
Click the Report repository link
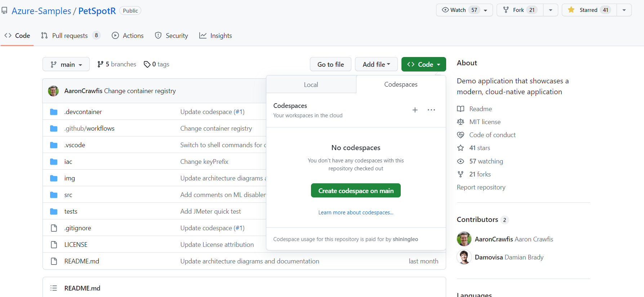481,187
